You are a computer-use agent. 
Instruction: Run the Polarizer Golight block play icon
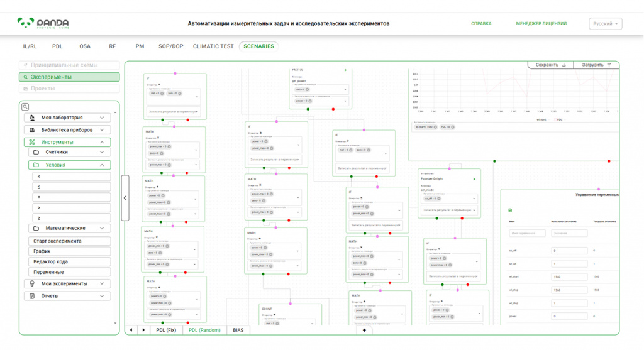(x=474, y=179)
